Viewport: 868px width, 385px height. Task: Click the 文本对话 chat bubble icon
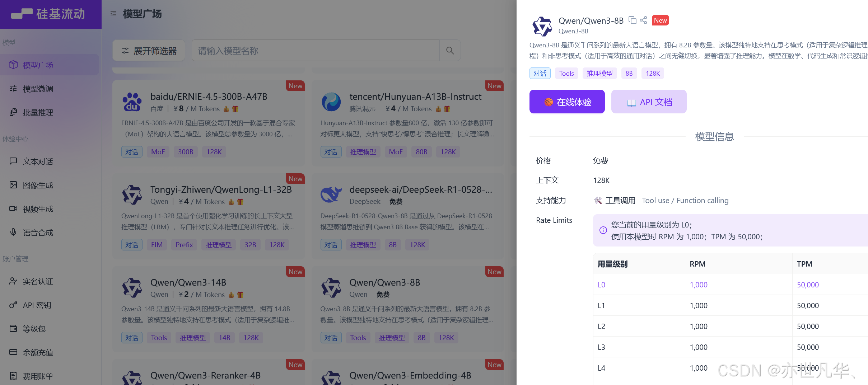tap(13, 161)
